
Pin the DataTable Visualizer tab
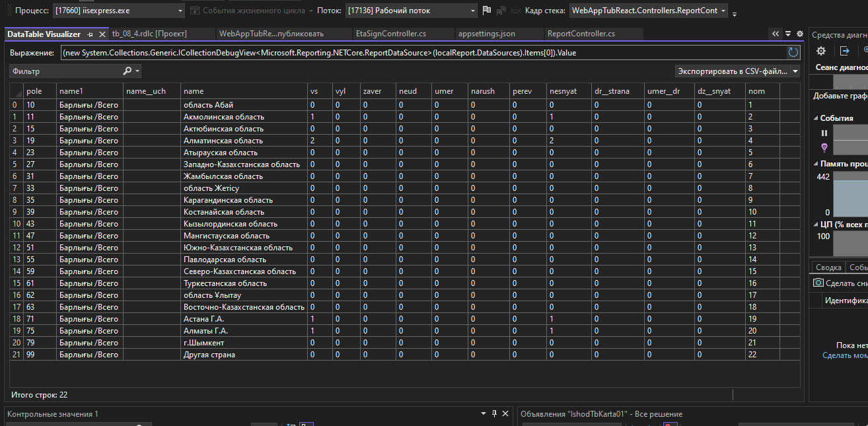(90, 34)
